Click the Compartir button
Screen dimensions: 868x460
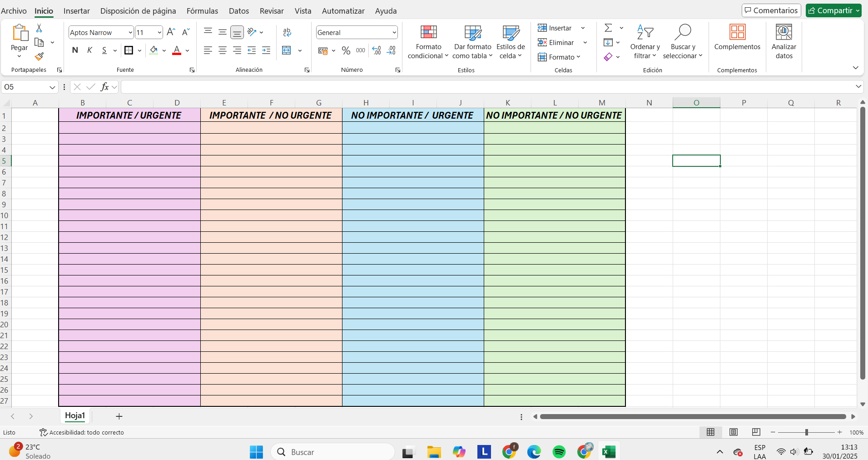[x=833, y=10]
